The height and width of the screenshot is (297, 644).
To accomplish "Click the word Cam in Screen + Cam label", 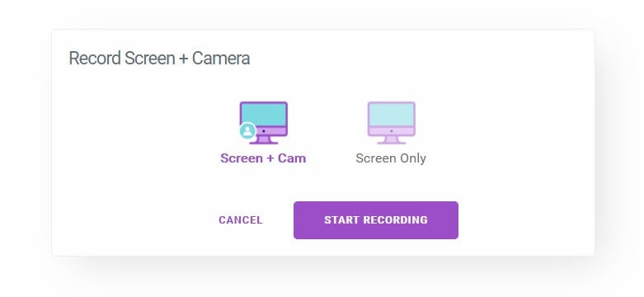I will click(x=292, y=158).
